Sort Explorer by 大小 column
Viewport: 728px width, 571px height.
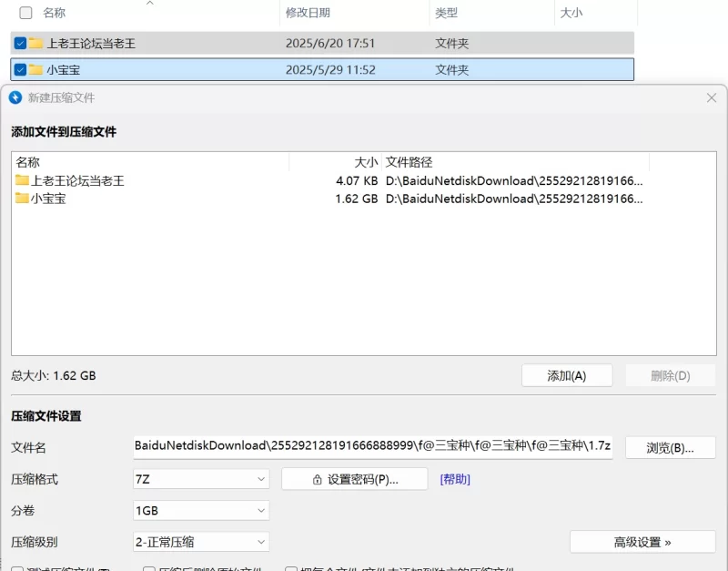point(571,13)
